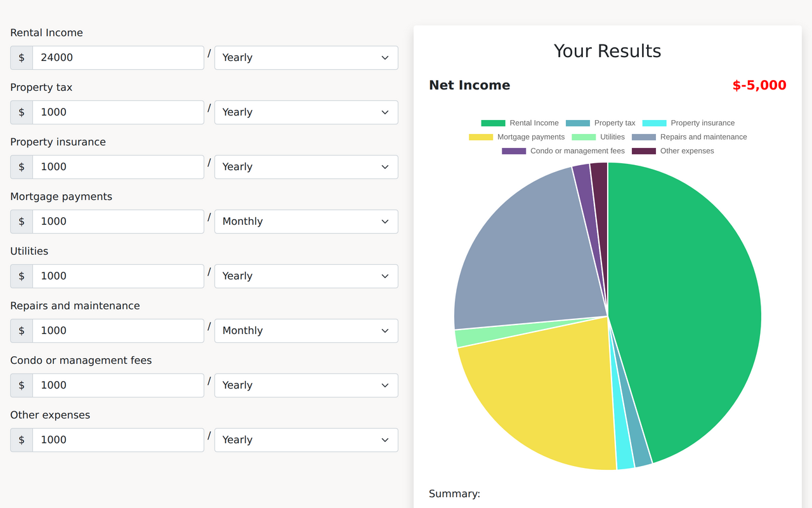Image resolution: width=812 pixels, height=508 pixels.
Task: Toggle Condo or management fees legend entry
Action: (x=562, y=150)
